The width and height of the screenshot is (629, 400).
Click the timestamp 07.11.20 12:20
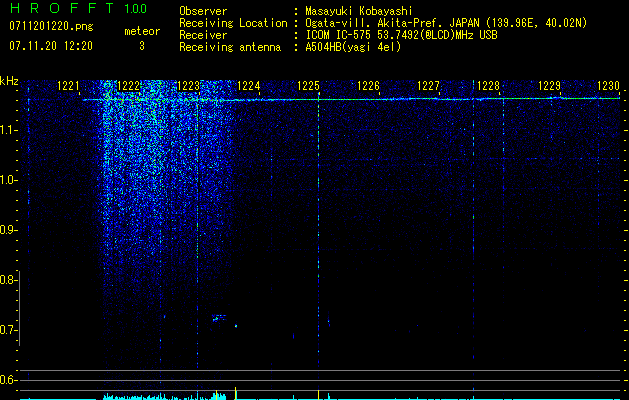(x=51, y=46)
